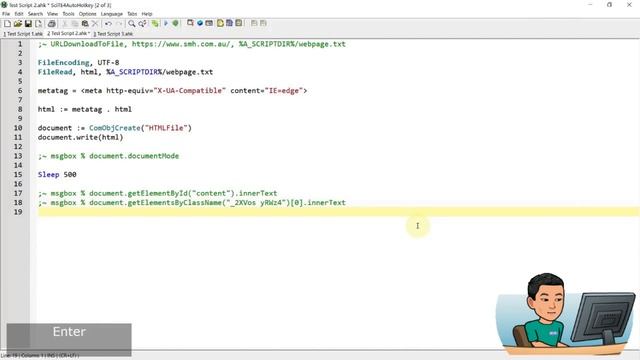The width and height of the screenshot is (640, 360).
Task: Click the Copy icon in toolbar
Action: 75,24
